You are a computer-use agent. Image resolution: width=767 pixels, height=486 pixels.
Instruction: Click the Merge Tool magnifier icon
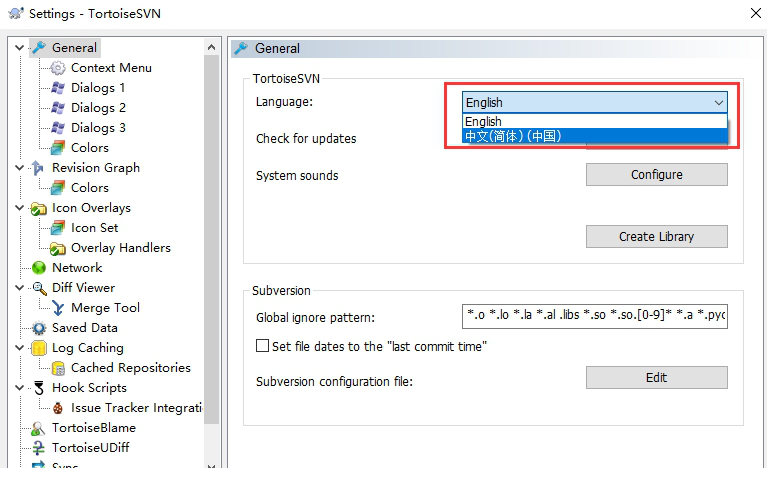pyautogui.click(x=58, y=308)
